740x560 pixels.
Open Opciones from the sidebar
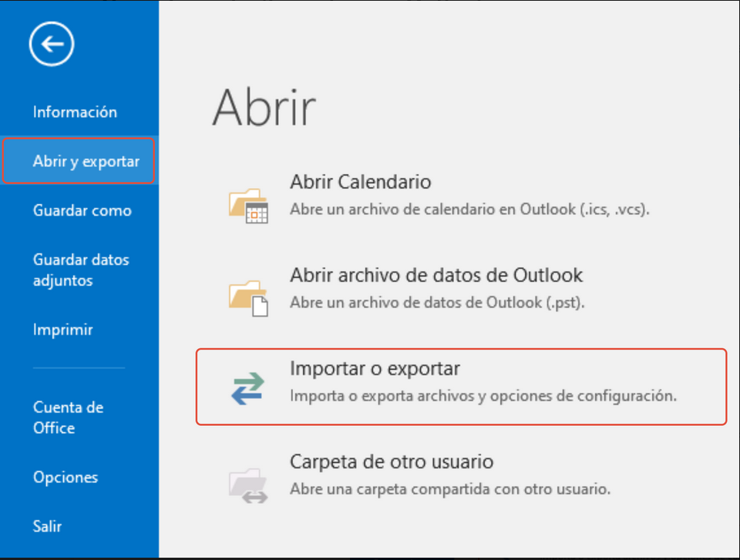[x=66, y=477]
